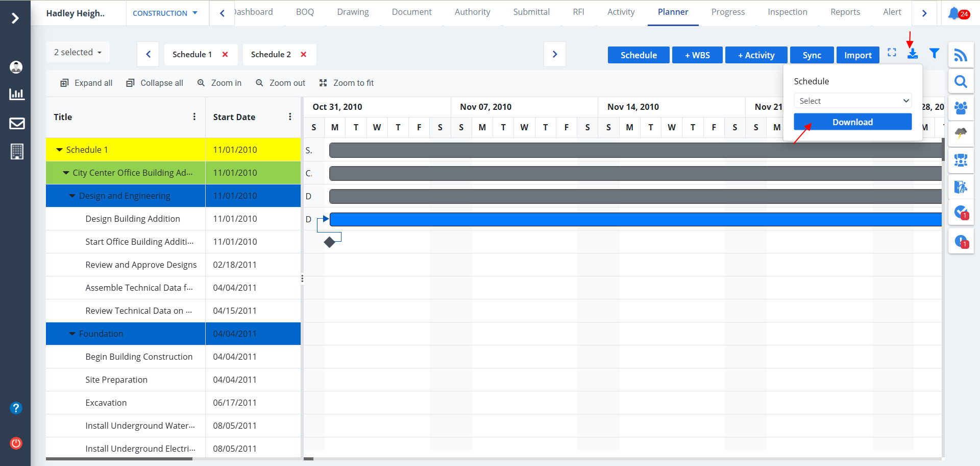The width and height of the screenshot is (980, 466).
Task: Open notifications bell icon
Action: pyautogui.click(x=953, y=13)
